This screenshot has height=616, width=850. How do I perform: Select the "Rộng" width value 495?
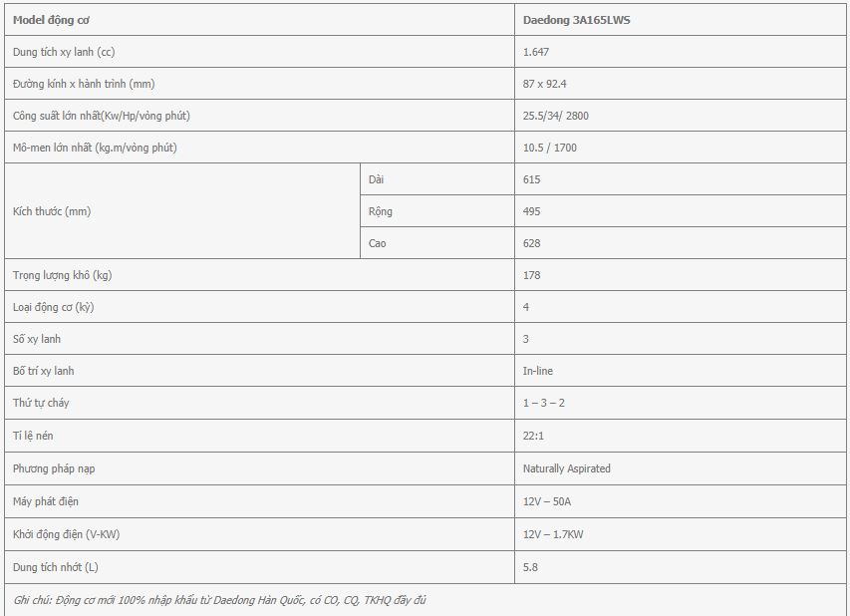[x=531, y=211]
